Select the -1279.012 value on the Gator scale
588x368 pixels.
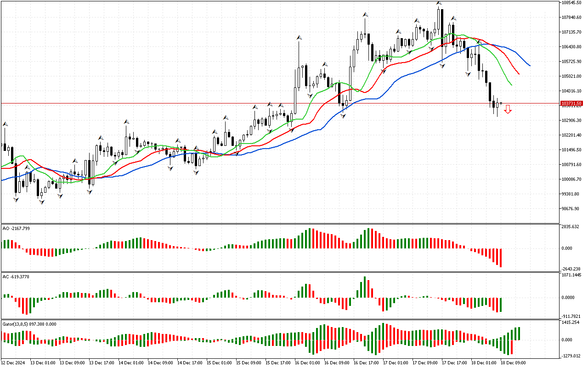571,356
